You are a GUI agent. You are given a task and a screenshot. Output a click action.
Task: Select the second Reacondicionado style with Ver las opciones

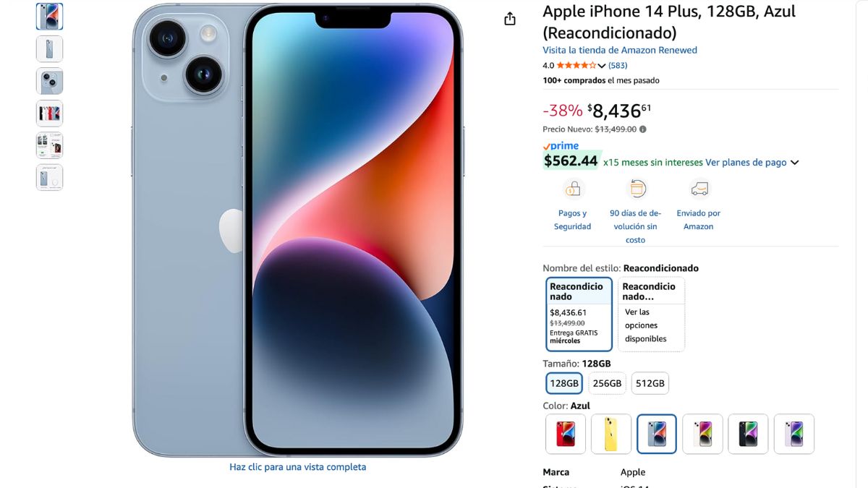(x=651, y=314)
